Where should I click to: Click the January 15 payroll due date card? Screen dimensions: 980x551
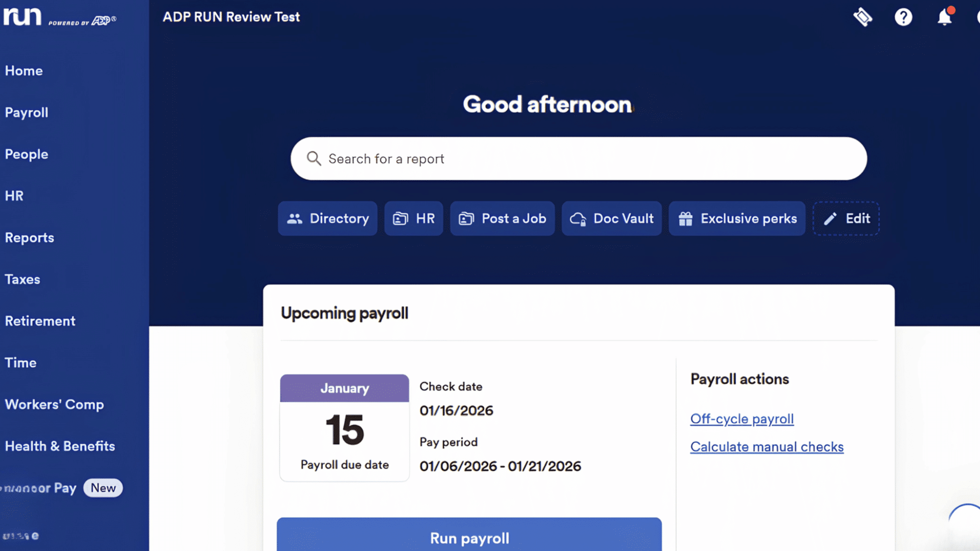344,428
